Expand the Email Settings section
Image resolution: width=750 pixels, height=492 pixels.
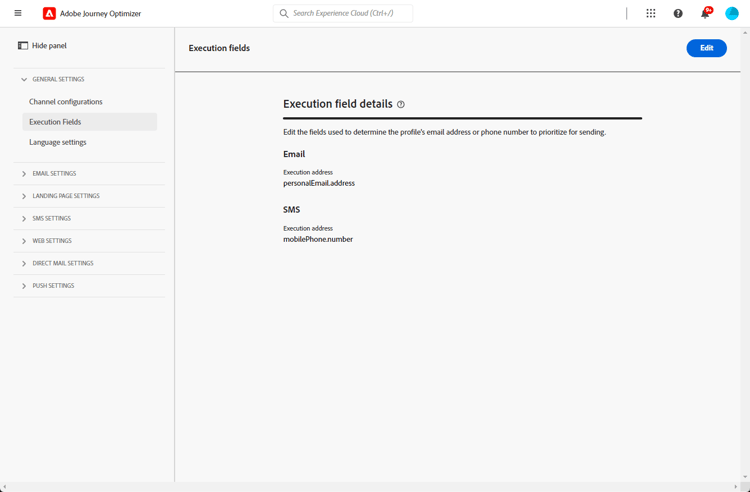coord(24,174)
